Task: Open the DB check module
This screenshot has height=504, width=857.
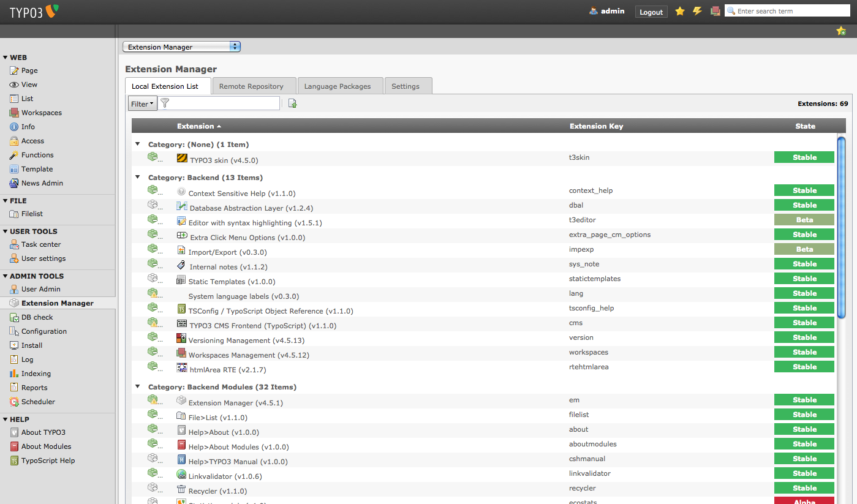Action: 37,317
